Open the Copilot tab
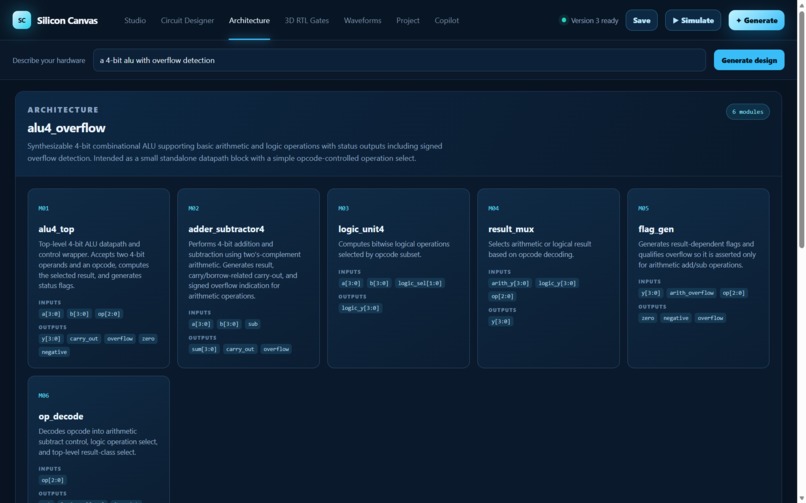806x503 pixels. 447,21
